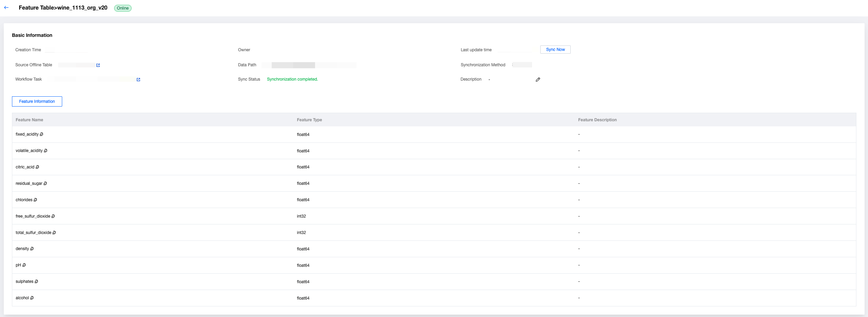The width and height of the screenshot is (868, 317).
Task: Copy the residual_sugar feature name
Action: coord(45,183)
